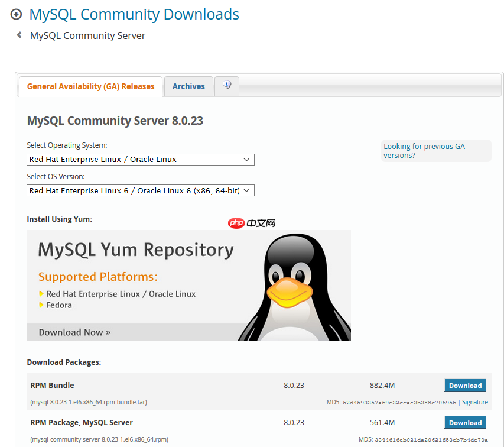Click the php中文网 logo
Screen dimensions: 504x447
click(x=251, y=223)
